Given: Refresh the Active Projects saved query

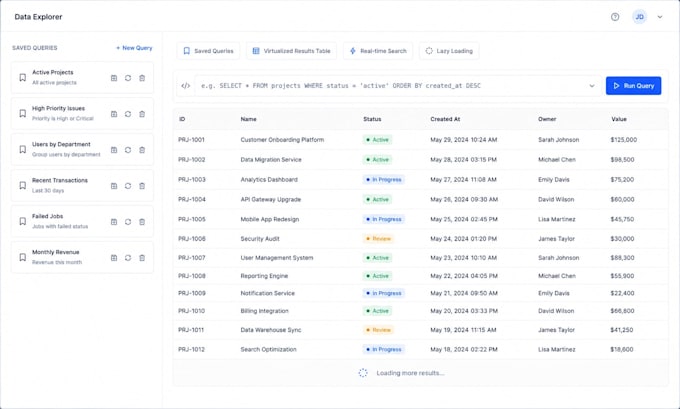Looking at the screenshot, I should [x=128, y=78].
